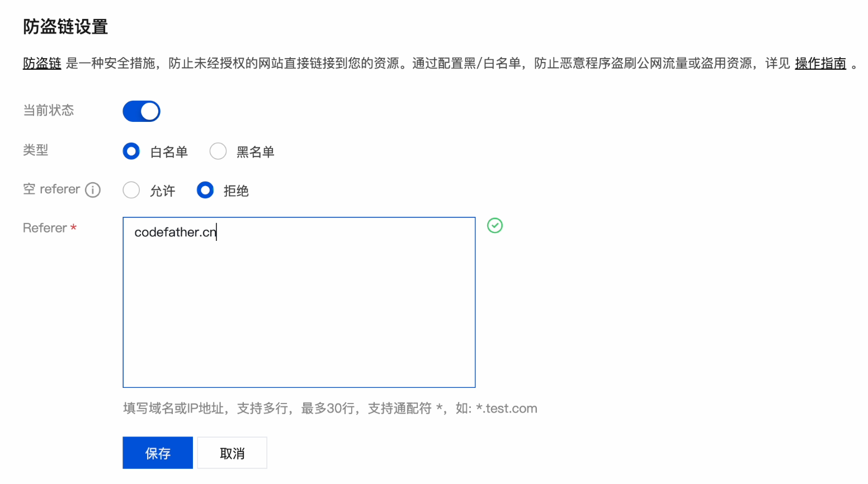This screenshot has width=868, height=484.
Task: Click the info icon beside 空 referer
Action: pos(93,190)
